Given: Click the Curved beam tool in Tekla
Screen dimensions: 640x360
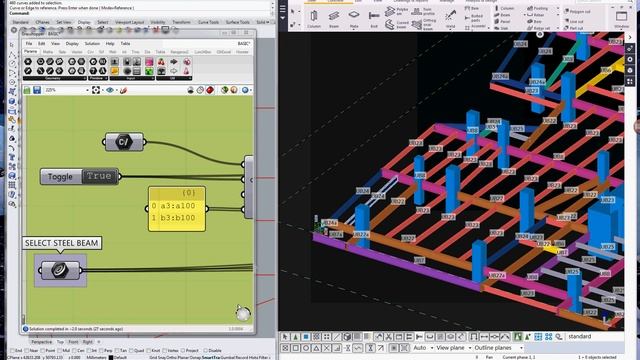Looking at the screenshot, I should click(397, 24).
